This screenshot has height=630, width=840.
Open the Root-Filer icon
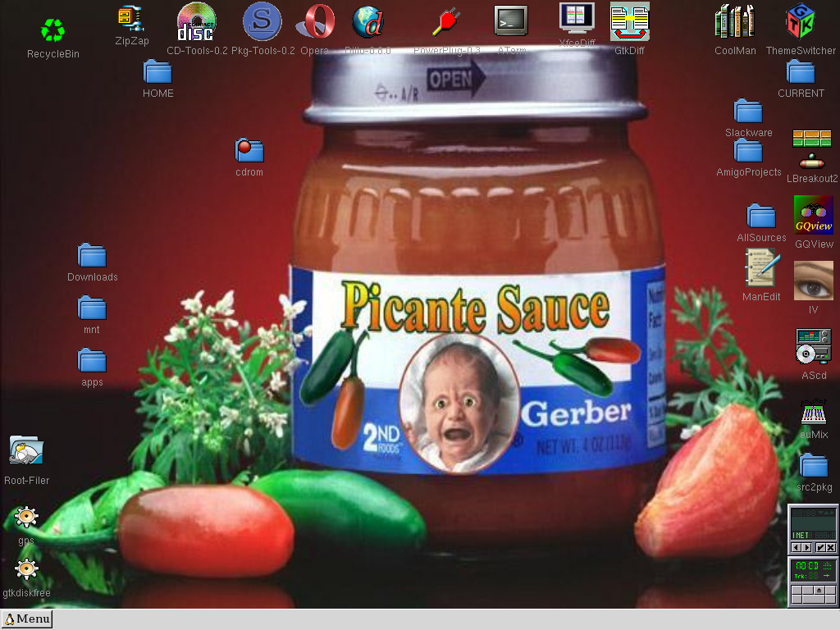point(26,450)
